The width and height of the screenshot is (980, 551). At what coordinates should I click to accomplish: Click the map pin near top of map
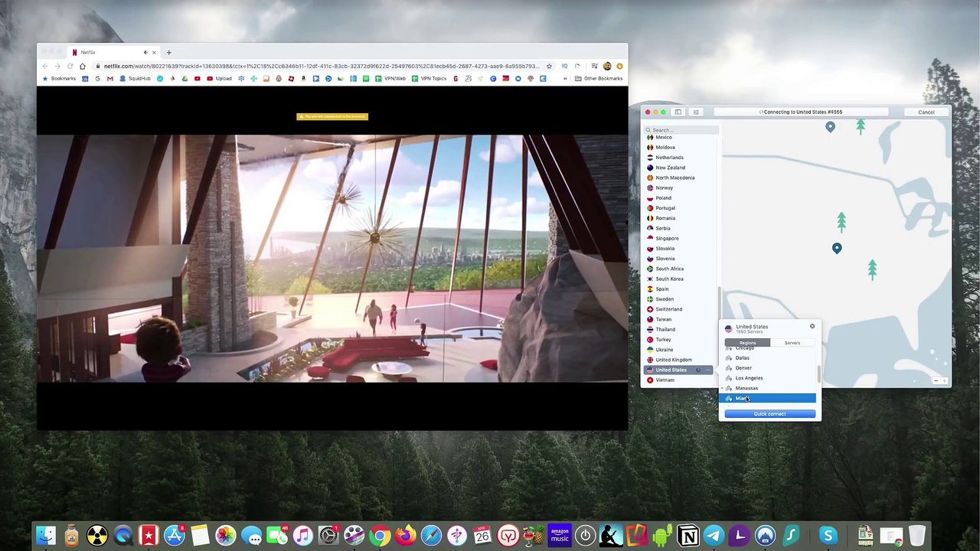coord(830,127)
